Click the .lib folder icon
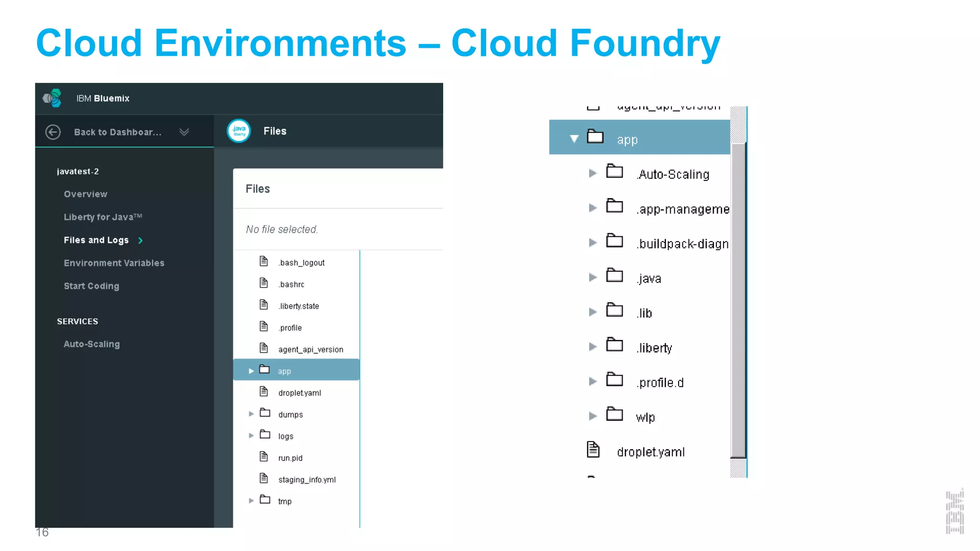Viewport: 980px width, 551px height. (x=614, y=310)
